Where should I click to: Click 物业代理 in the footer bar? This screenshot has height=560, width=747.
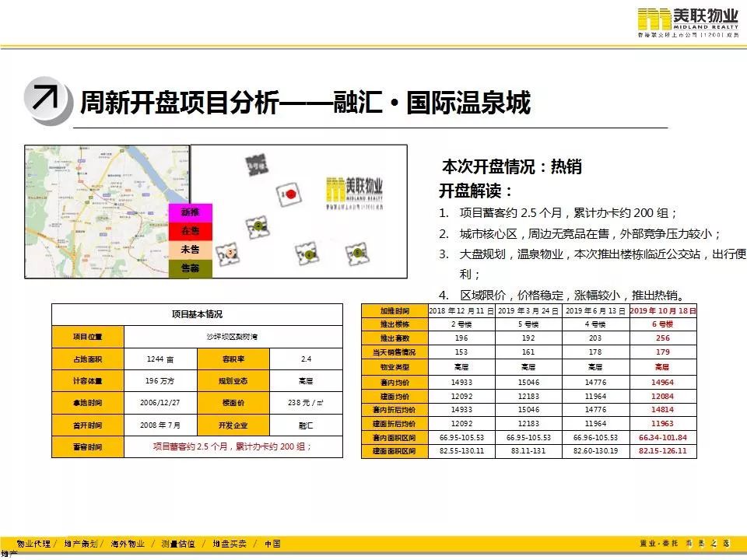click(33, 544)
